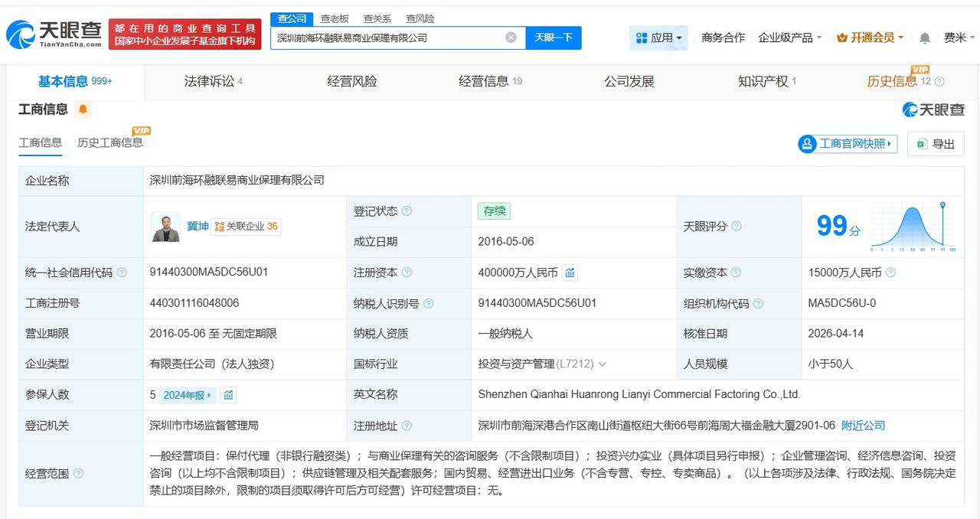Switch to the 法律诉讼 tab

click(x=214, y=81)
